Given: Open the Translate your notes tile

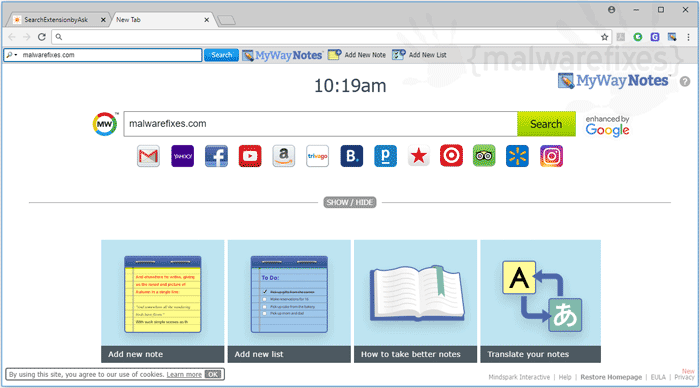Looking at the screenshot, I should coord(540,301).
